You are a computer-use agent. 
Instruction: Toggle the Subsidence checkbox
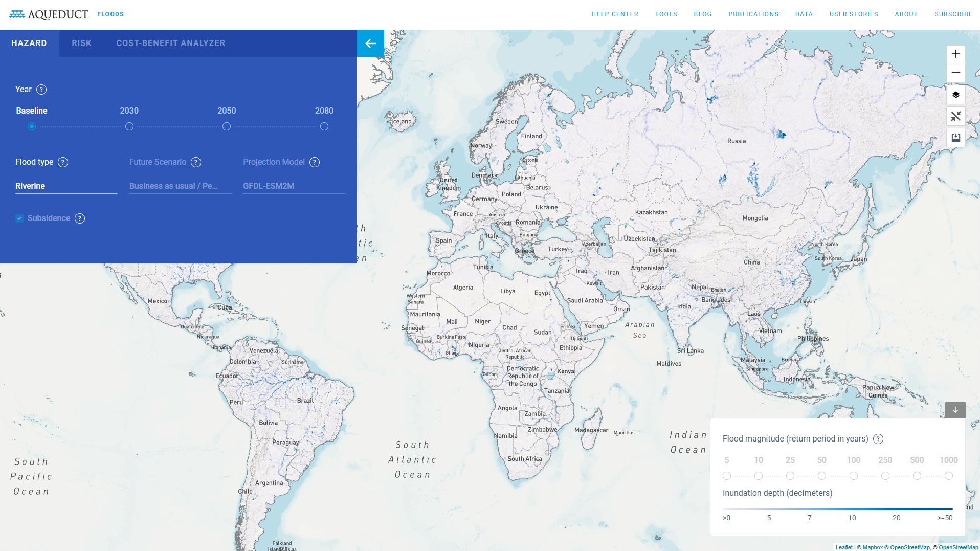tap(19, 218)
